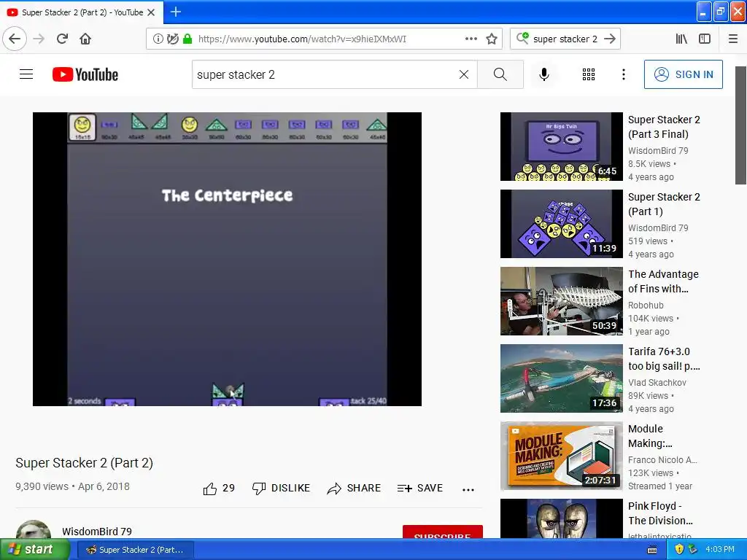This screenshot has height=560, width=747.
Task: Sign in to YouTube
Action: [x=683, y=74]
